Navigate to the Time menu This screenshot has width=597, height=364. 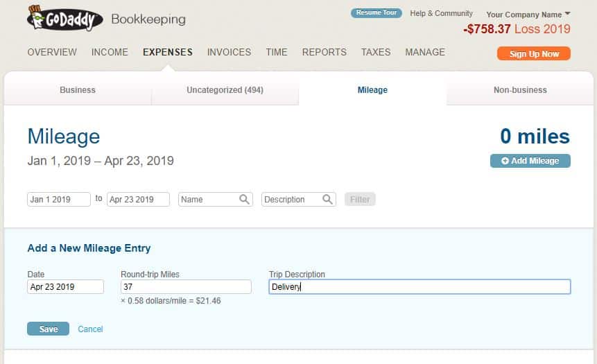(x=277, y=52)
